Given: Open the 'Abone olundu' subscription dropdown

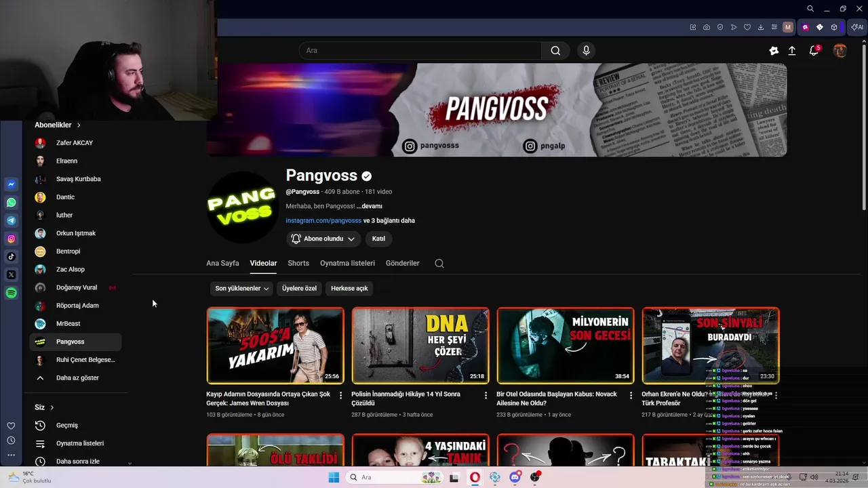Looking at the screenshot, I should [x=323, y=239].
